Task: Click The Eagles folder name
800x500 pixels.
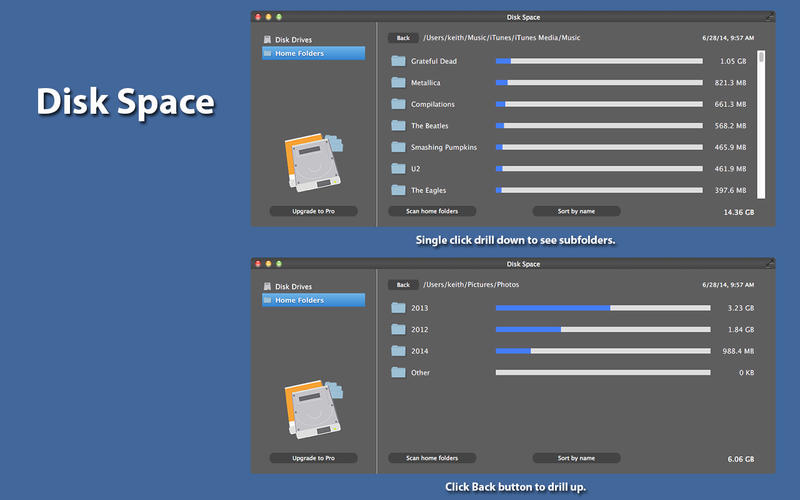Action: (429, 190)
